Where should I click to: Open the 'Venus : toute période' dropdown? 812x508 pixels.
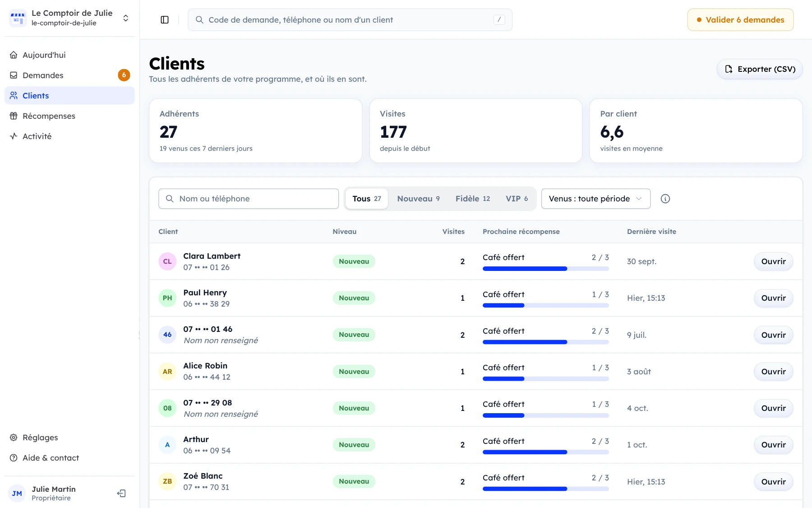[596, 199]
